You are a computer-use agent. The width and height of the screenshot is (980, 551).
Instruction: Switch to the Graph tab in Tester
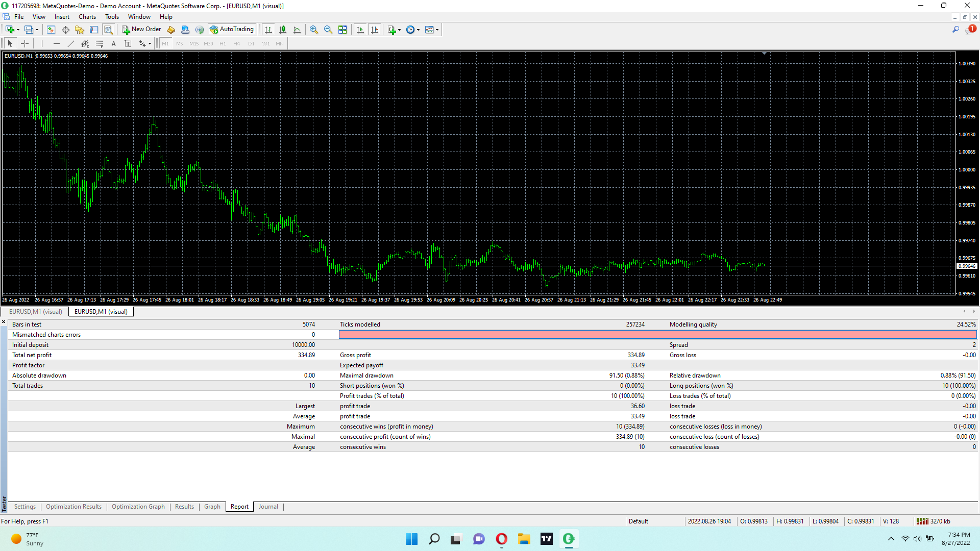(212, 507)
